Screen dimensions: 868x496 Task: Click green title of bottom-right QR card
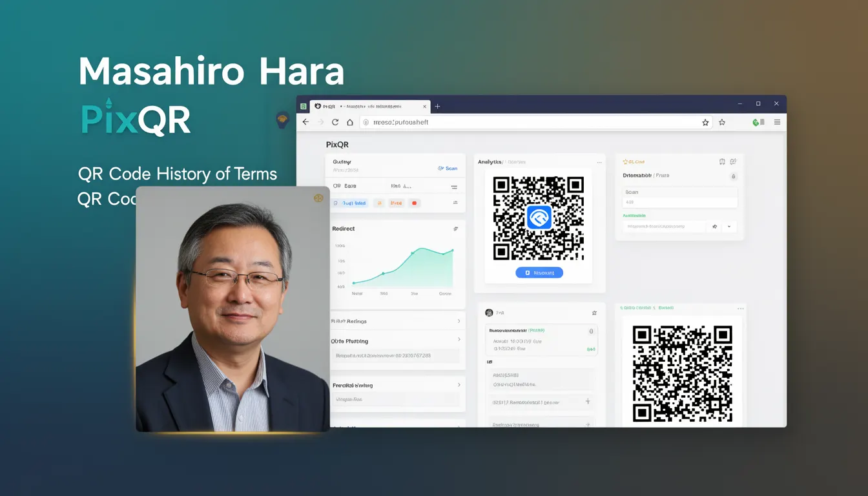(646, 309)
